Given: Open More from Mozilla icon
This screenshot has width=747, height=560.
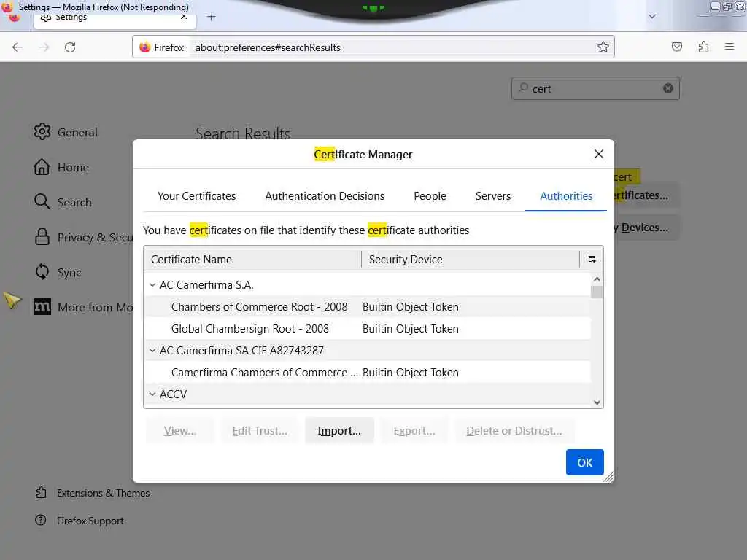Looking at the screenshot, I should tap(42, 307).
